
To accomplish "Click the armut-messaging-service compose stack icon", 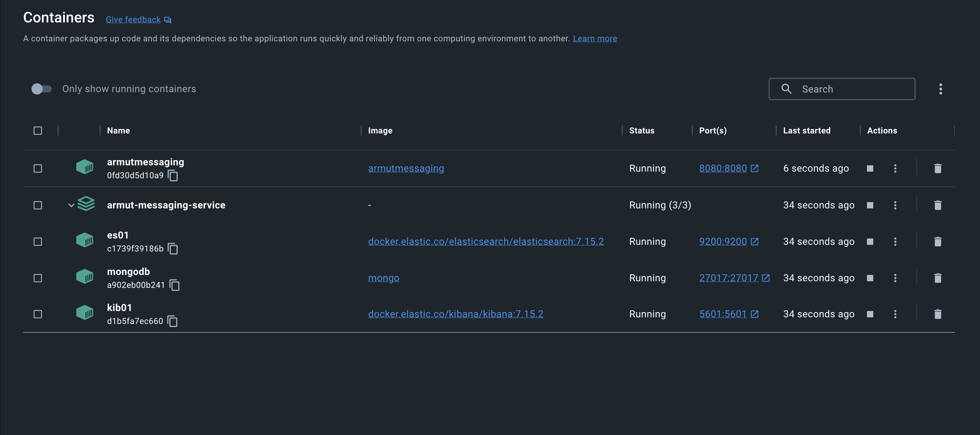I will (x=86, y=205).
